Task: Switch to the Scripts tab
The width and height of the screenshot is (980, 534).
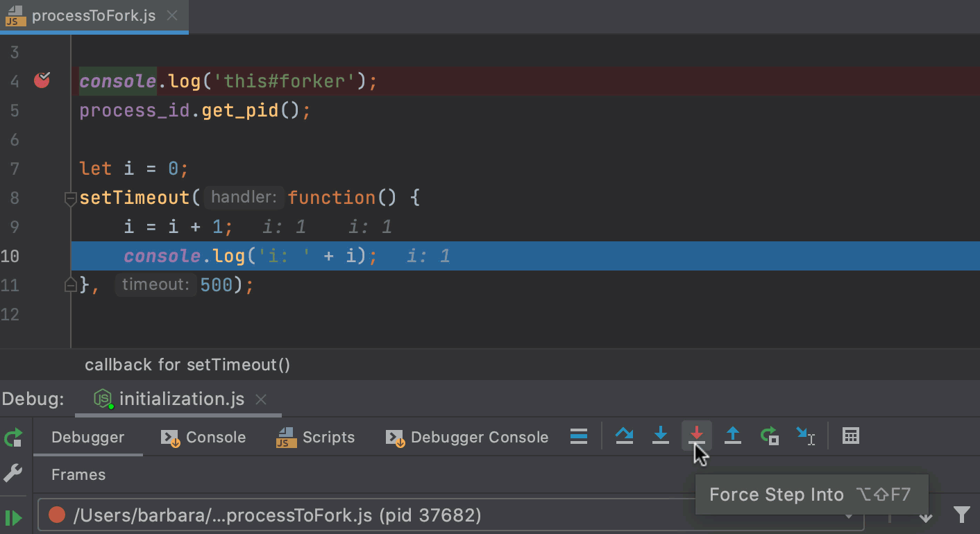Action: [x=316, y=437]
